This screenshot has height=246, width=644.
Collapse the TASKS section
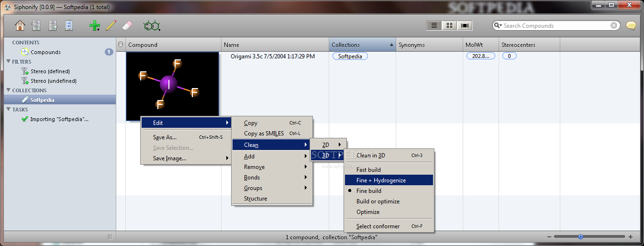click(x=8, y=110)
